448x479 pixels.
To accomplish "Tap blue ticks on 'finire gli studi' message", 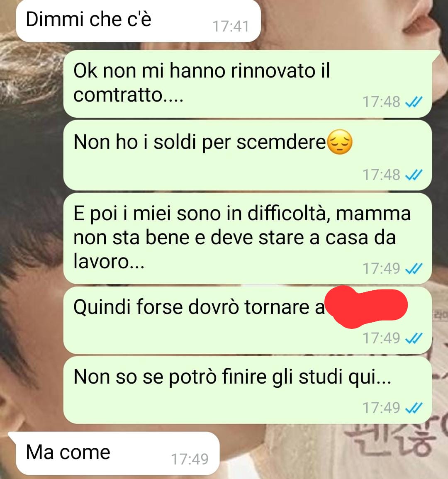I will [414, 408].
